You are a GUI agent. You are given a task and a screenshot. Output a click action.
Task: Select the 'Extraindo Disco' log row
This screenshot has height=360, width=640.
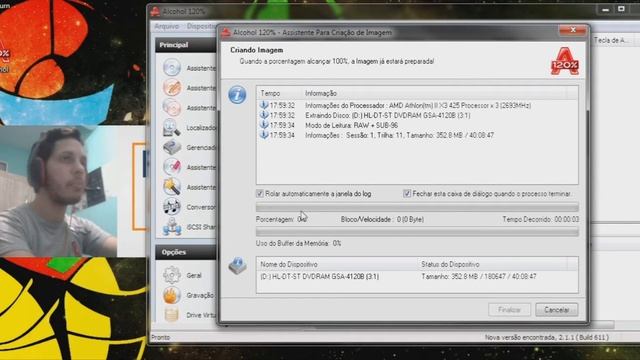417,116
